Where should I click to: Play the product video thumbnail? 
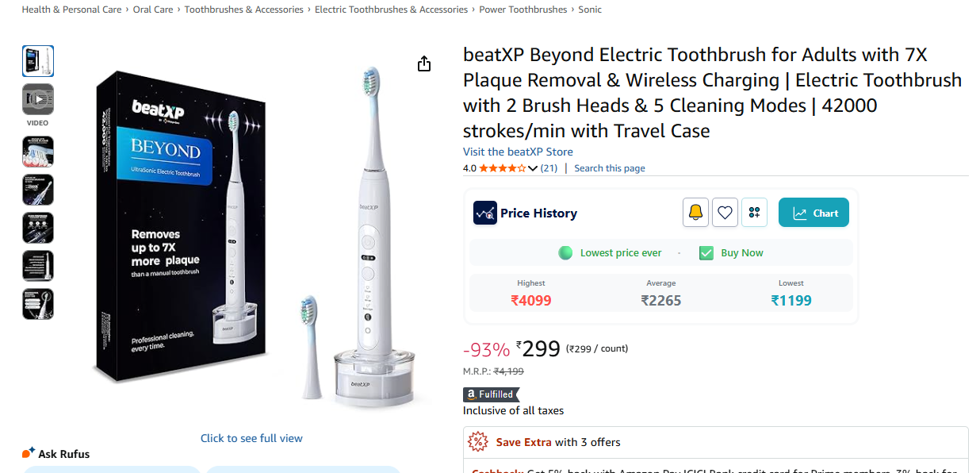pyautogui.click(x=38, y=99)
